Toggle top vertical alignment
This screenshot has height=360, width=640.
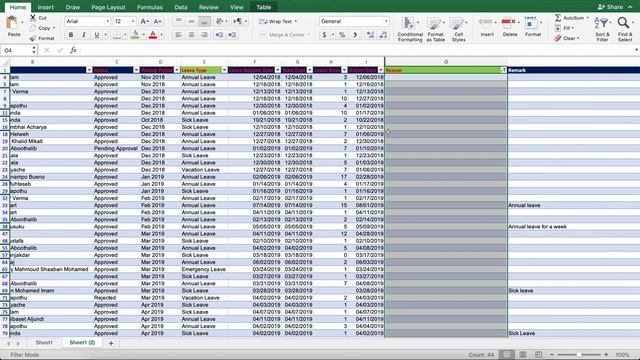click(x=178, y=21)
